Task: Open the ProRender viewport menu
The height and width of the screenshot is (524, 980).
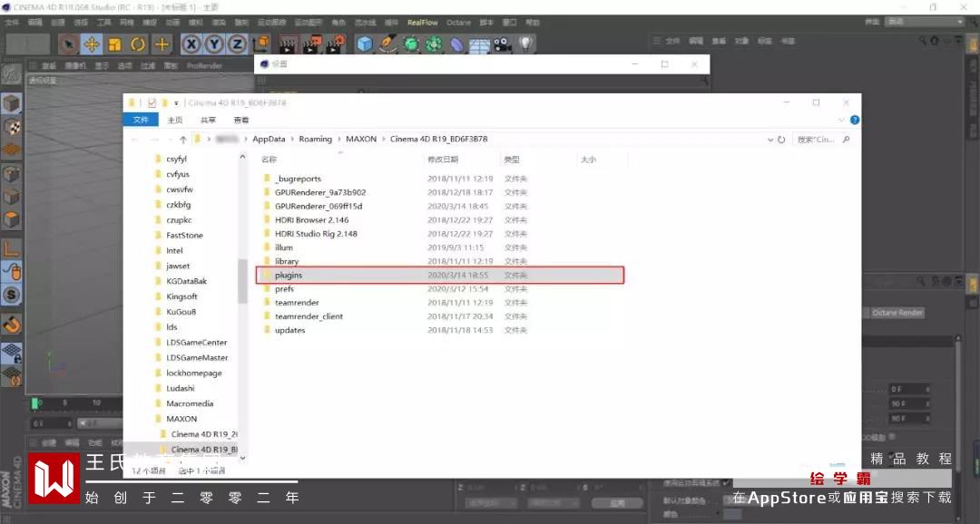Action: tap(204, 65)
